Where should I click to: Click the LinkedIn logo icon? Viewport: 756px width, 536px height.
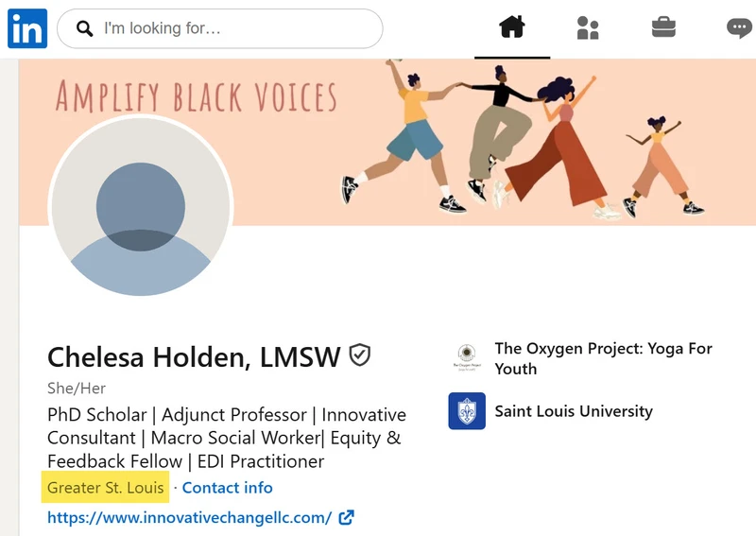click(27, 28)
